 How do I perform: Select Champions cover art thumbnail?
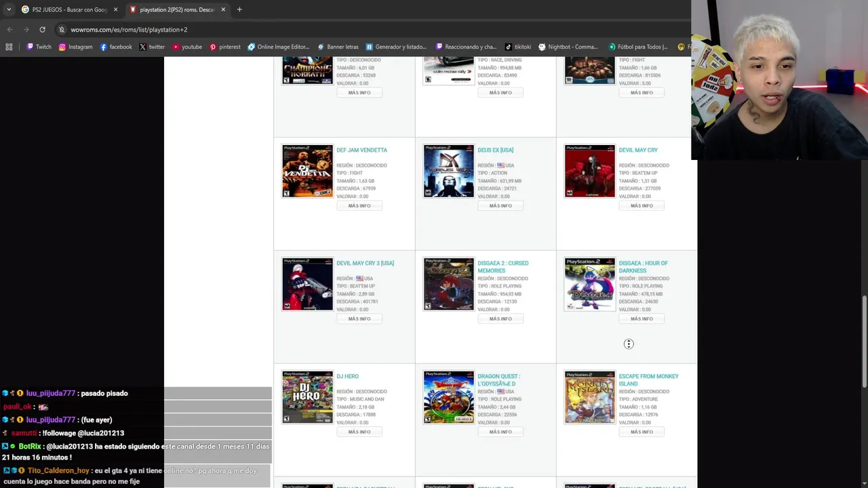[x=308, y=70]
